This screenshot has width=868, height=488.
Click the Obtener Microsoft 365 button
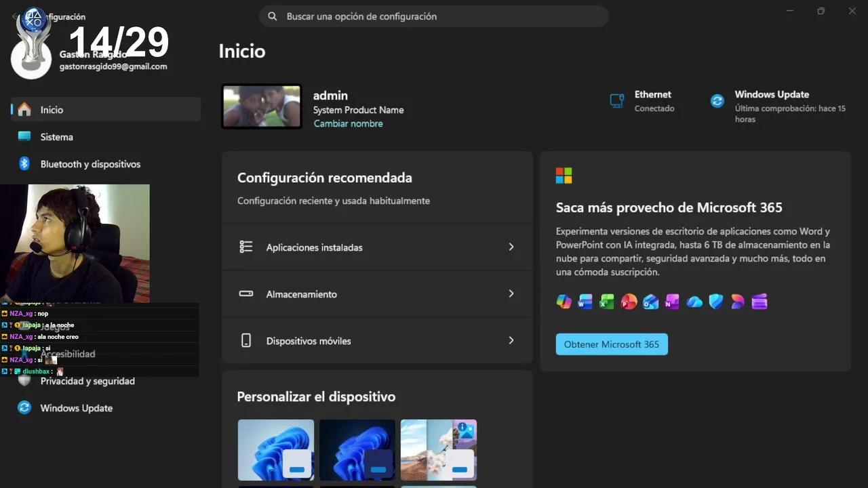(612, 344)
